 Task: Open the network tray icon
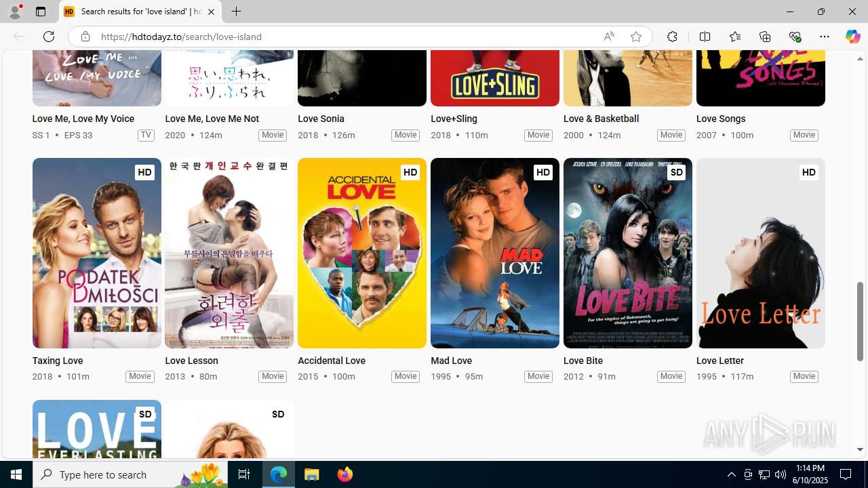(x=764, y=474)
